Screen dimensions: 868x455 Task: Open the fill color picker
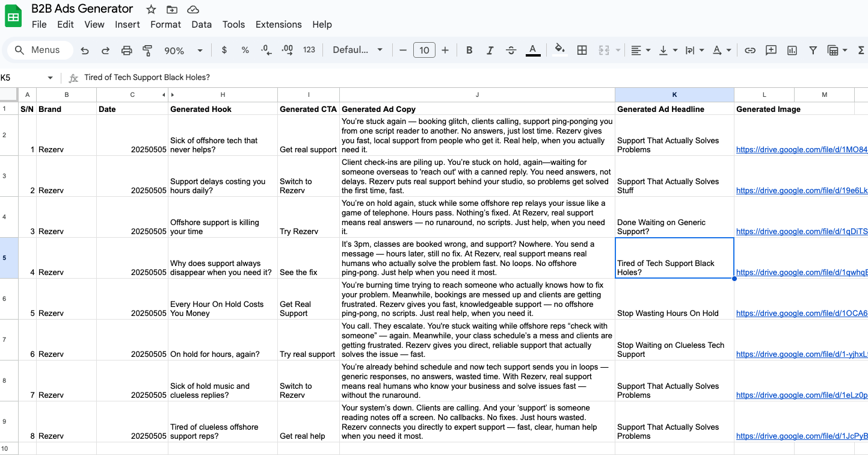coord(560,50)
